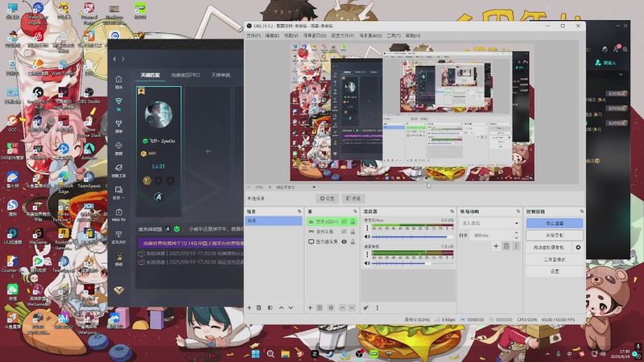
Task: Pop out Scene Transitions dock panel
Action: (518, 212)
